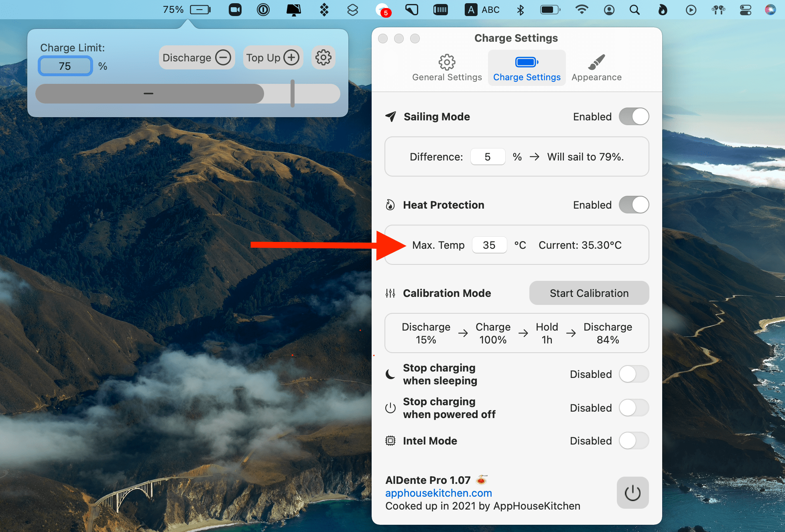The image size is (785, 532).
Task: Click the "Charge 100%" calibration step
Action: click(493, 333)
